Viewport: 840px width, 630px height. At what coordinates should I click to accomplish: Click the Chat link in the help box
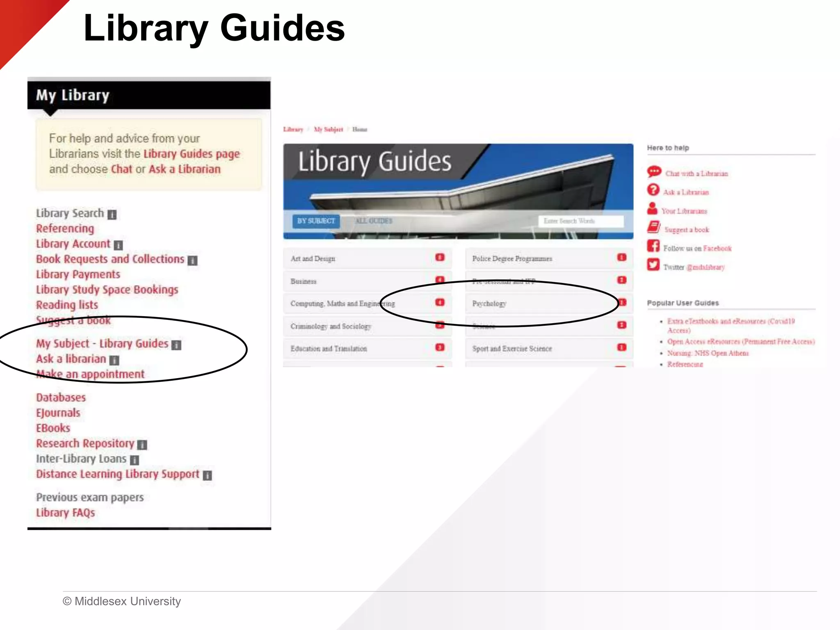click(x=121, y=169)
